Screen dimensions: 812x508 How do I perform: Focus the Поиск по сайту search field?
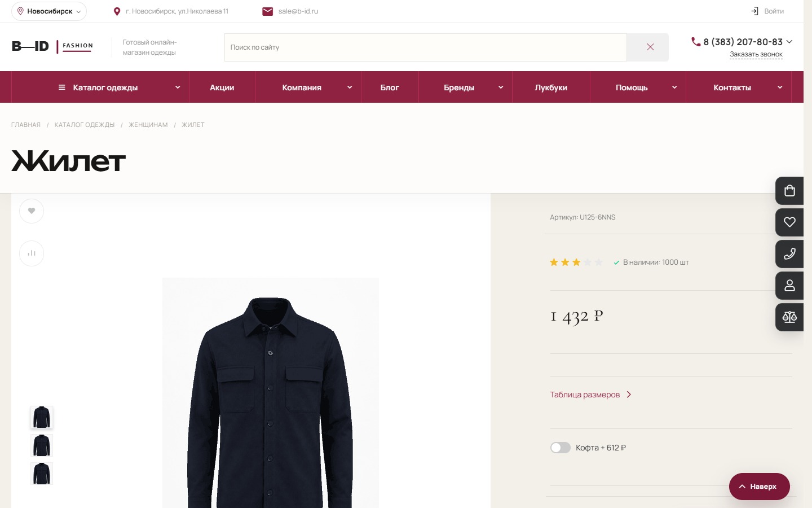[x=426, y=47]
